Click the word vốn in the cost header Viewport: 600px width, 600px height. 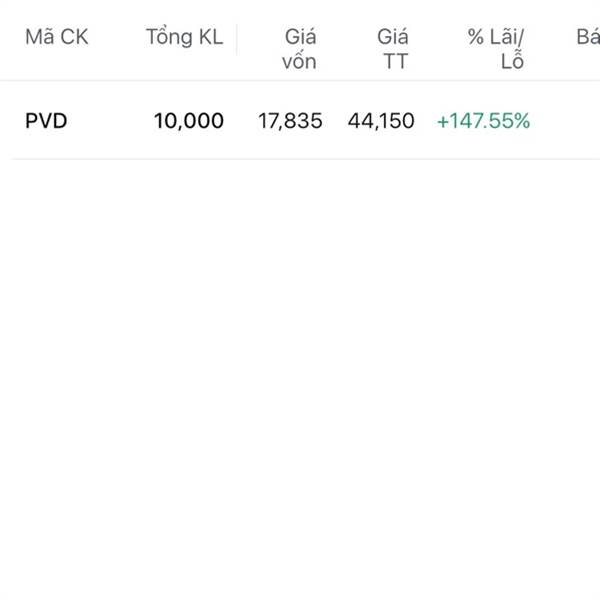point(300,61)
